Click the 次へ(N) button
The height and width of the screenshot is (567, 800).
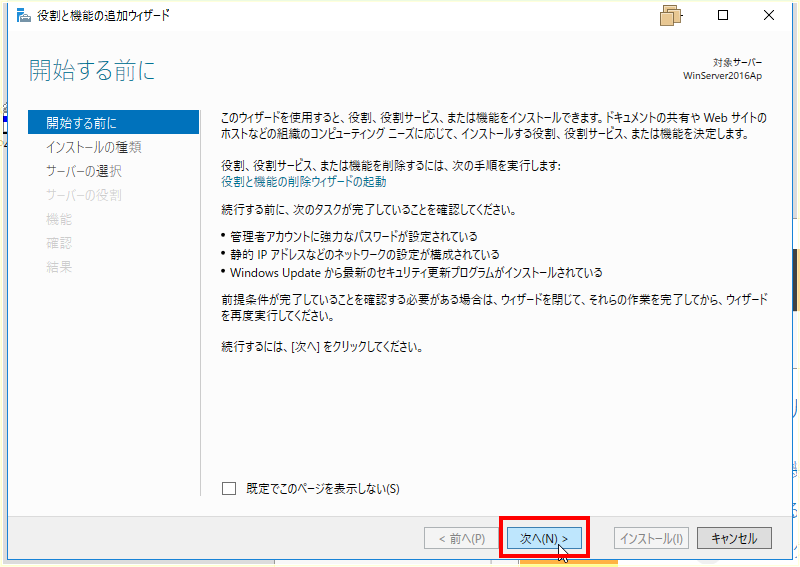(544, 538)
